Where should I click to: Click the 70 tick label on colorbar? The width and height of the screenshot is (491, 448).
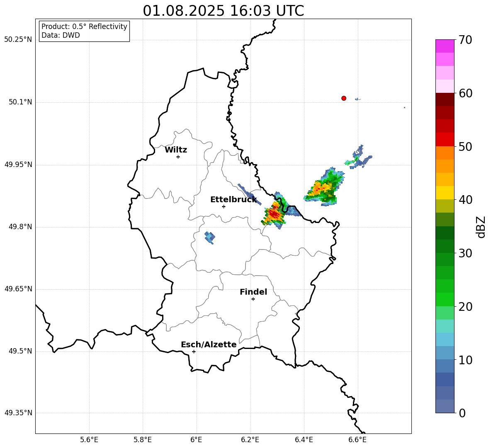coord(465,40)
